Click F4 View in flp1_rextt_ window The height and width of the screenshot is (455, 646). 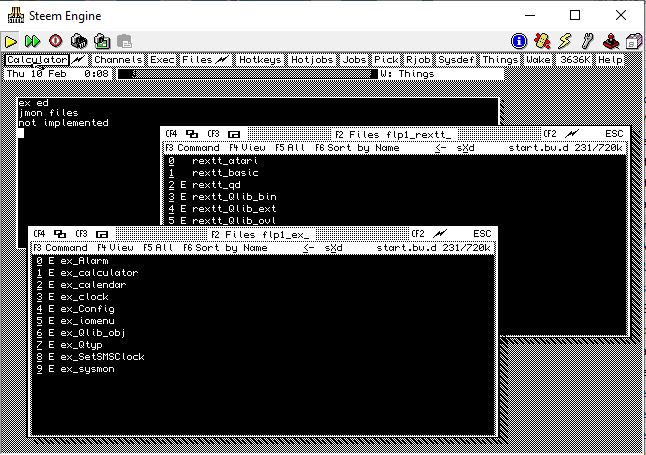(x=247, y=148)
